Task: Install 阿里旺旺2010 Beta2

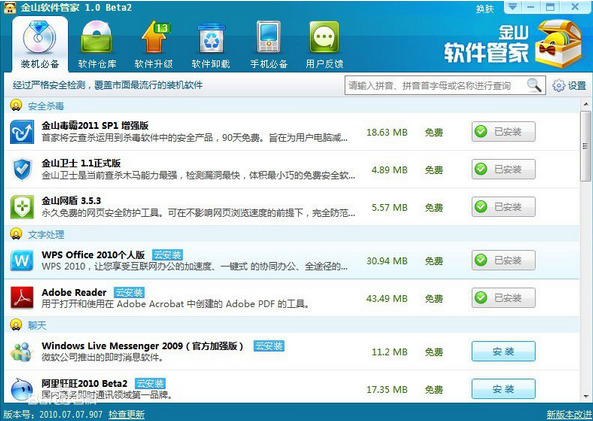Action: [x=503, y=389]
